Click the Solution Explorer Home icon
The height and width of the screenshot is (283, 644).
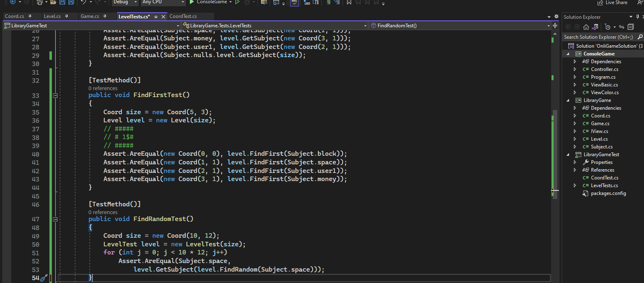pos(586,27)
